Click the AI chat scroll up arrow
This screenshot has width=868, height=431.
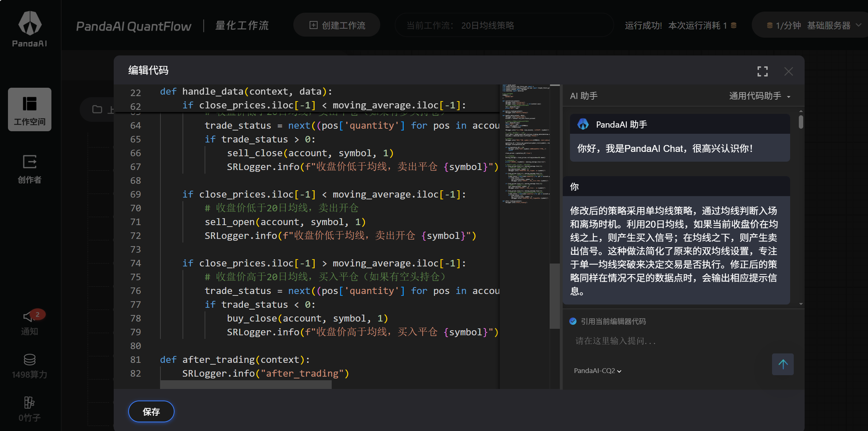tap(801, 111)
